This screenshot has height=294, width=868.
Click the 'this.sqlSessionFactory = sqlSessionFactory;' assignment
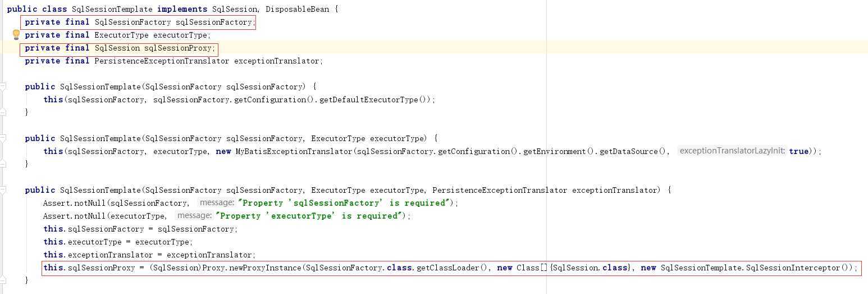click(x=140, y=229)
